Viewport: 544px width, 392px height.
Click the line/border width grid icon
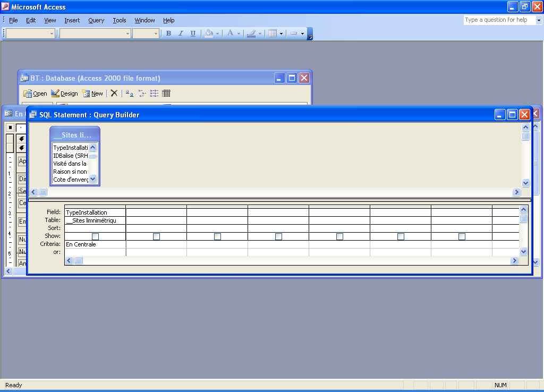[273, 33]
